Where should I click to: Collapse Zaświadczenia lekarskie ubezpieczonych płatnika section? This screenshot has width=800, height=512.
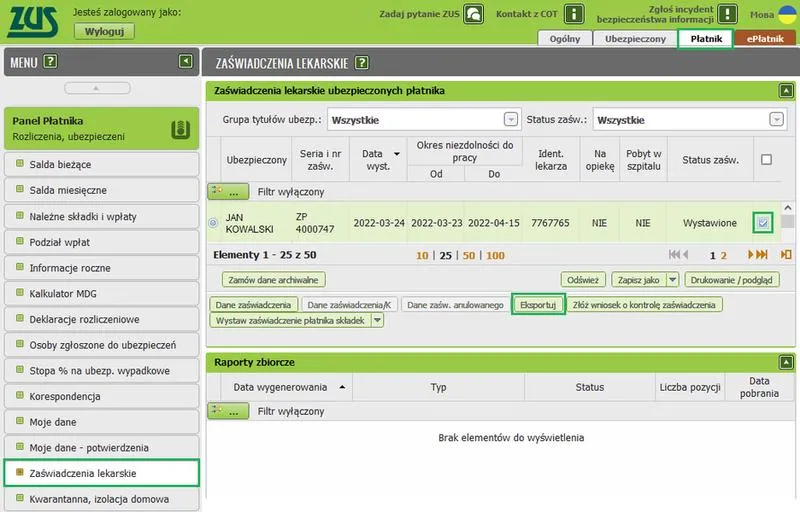[786, 91]
